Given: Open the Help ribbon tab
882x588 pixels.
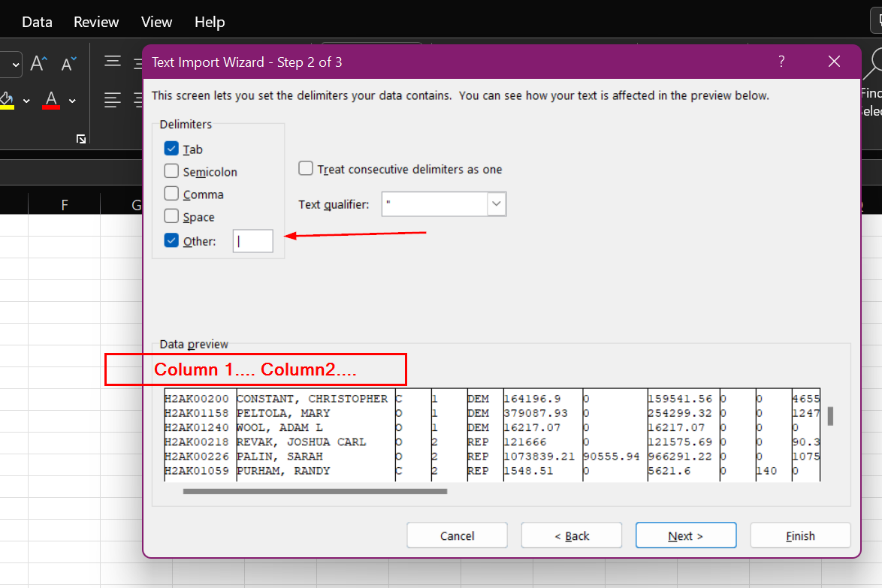Looking at the screenshot, I should click(210, 22).
